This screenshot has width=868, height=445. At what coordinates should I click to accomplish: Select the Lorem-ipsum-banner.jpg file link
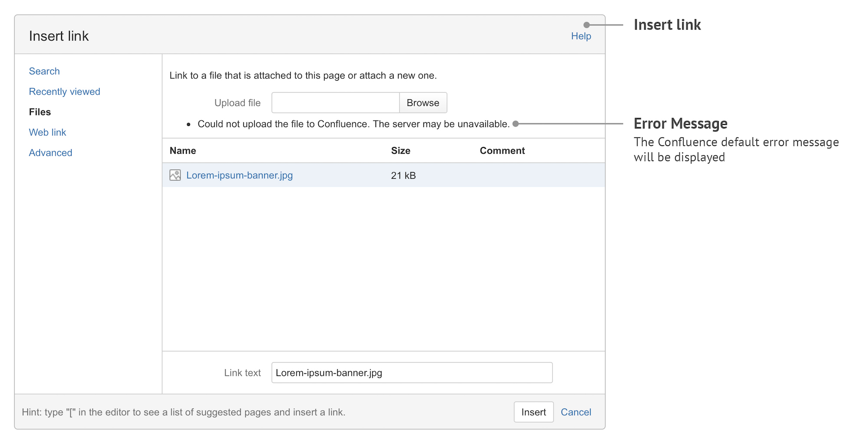(x=239, y=175)
